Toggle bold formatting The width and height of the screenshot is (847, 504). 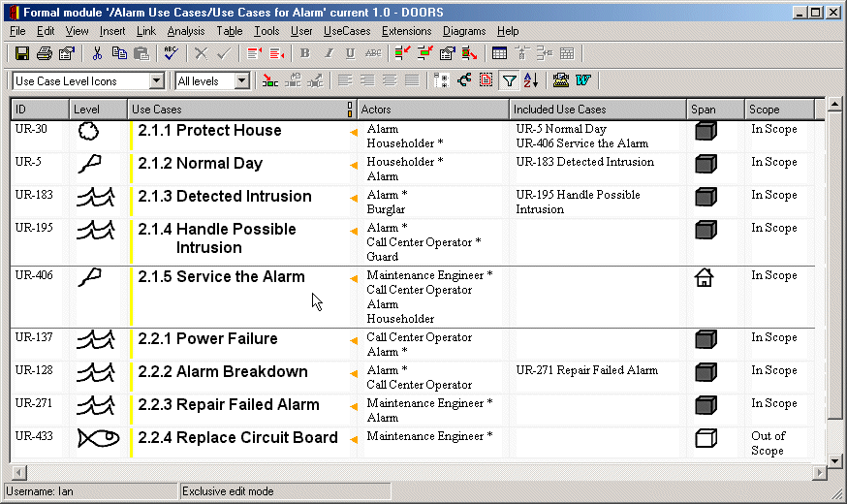[305, 53]
